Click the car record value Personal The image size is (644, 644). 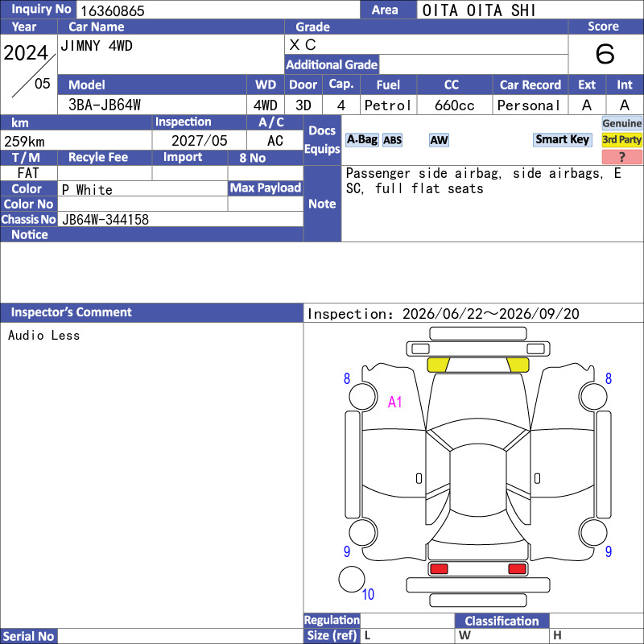click(x=529, y=105)
